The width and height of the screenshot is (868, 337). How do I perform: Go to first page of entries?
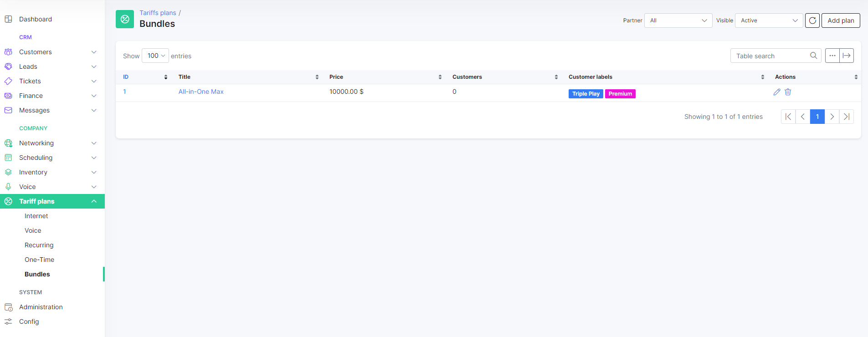[x=788, y=117]
